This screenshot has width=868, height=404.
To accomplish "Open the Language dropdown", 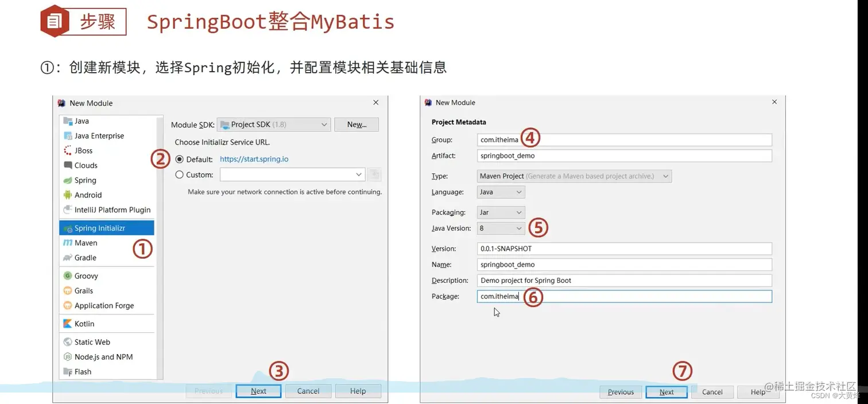I will tap(501, 192).
